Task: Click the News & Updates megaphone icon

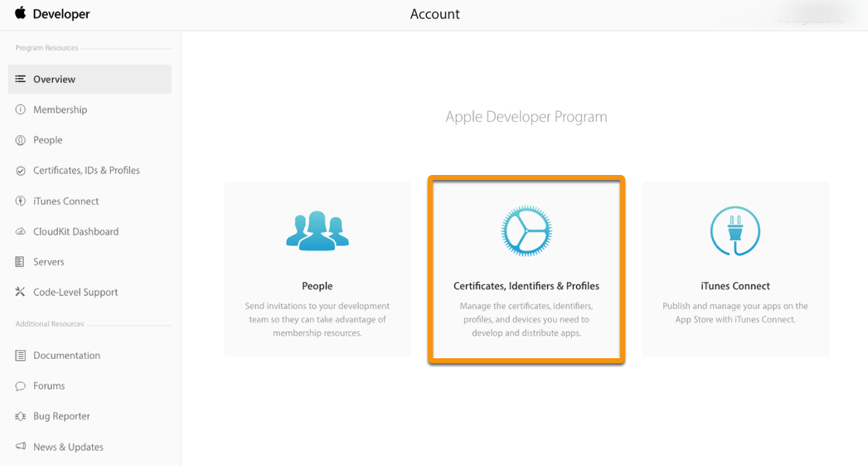Action: click(x=21, y=446)
